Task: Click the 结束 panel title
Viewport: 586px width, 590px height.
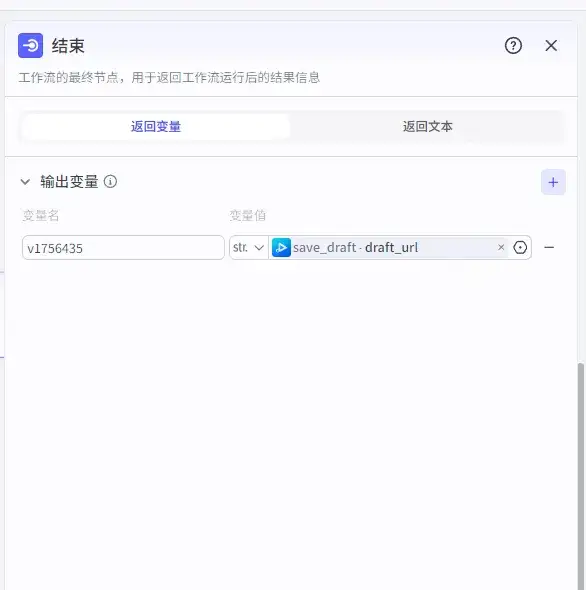Action: [68, 46]
